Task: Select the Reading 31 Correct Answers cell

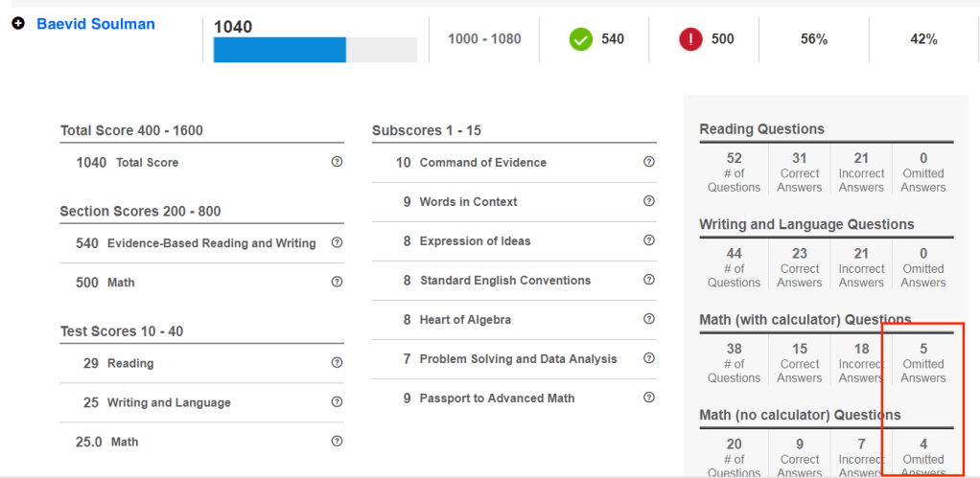Action: [x=800, y=171]
